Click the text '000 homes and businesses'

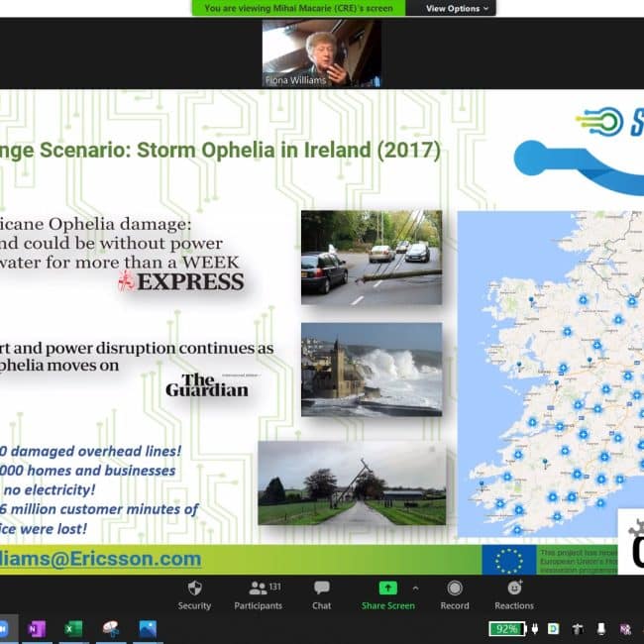(x=87, y=471)
